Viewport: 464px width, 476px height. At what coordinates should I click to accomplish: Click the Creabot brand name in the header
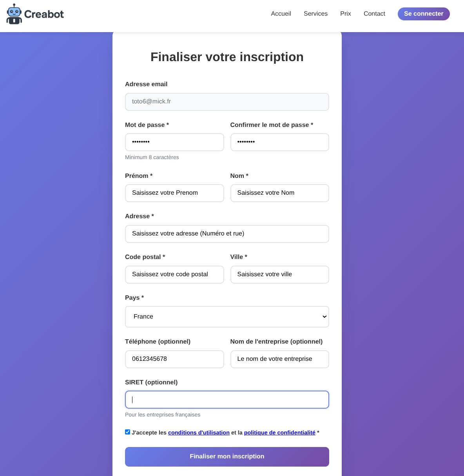pos(44,14)
